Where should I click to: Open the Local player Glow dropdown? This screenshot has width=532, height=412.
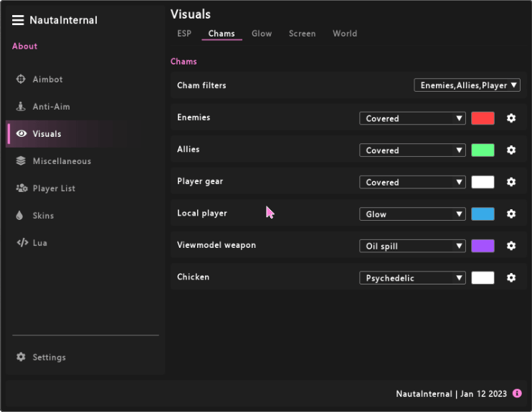click(412, 214)
